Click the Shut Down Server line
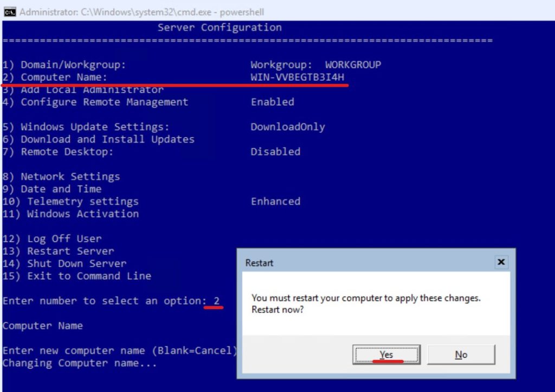This screenshot has height=392, width=555. pos(64,264)
